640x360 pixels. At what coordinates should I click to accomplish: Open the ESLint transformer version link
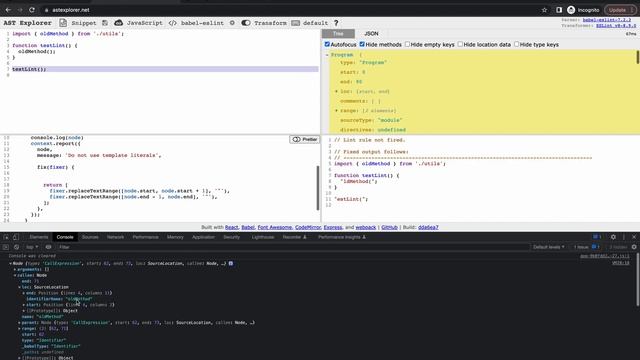[616, 25]
